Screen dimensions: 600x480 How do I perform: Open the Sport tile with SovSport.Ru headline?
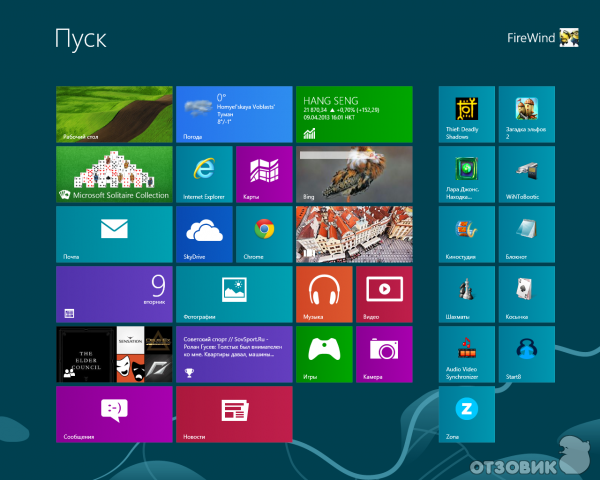[234, 354]
